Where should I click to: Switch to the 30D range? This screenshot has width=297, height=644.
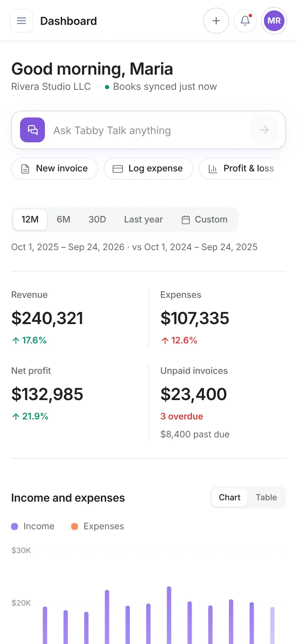click(x=97, y=219)
